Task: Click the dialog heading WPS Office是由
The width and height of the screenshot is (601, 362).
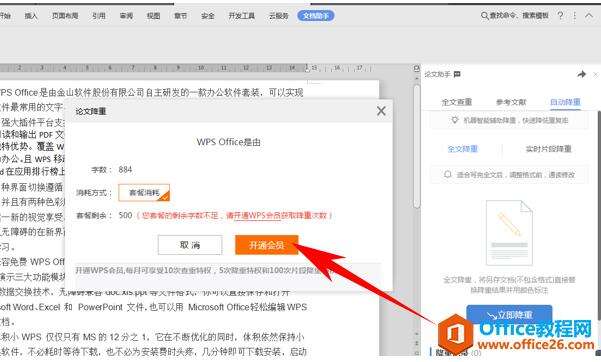Action: coord(229,142)
